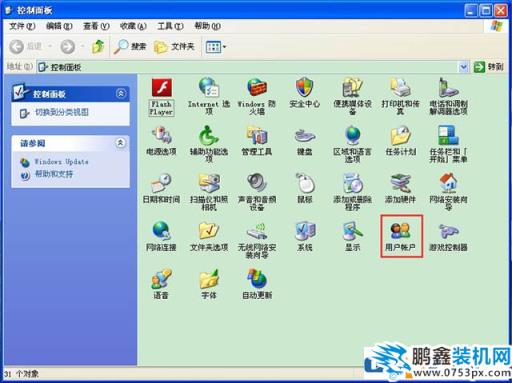
Task: Open the forward button history dropdown arrow
Action: tap(82, 47)
